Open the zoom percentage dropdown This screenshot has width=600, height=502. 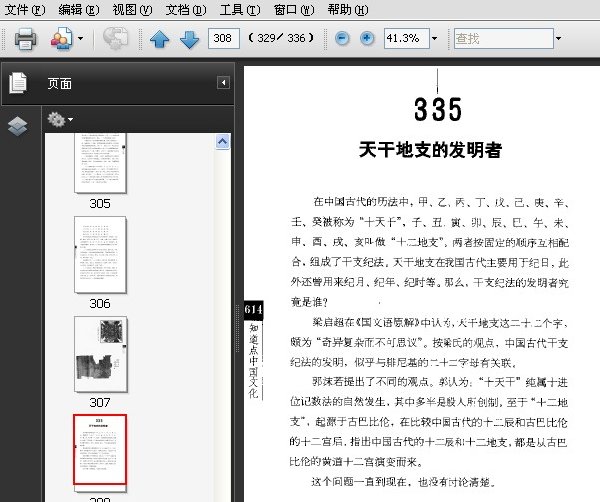point(434,38)
